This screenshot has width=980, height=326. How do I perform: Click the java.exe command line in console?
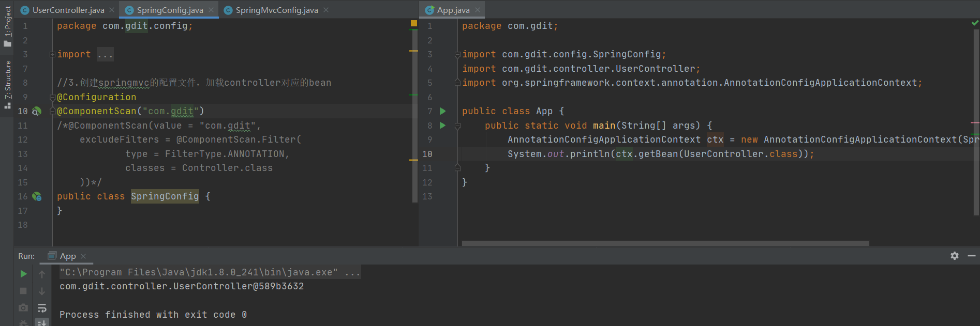coord(210,272)
